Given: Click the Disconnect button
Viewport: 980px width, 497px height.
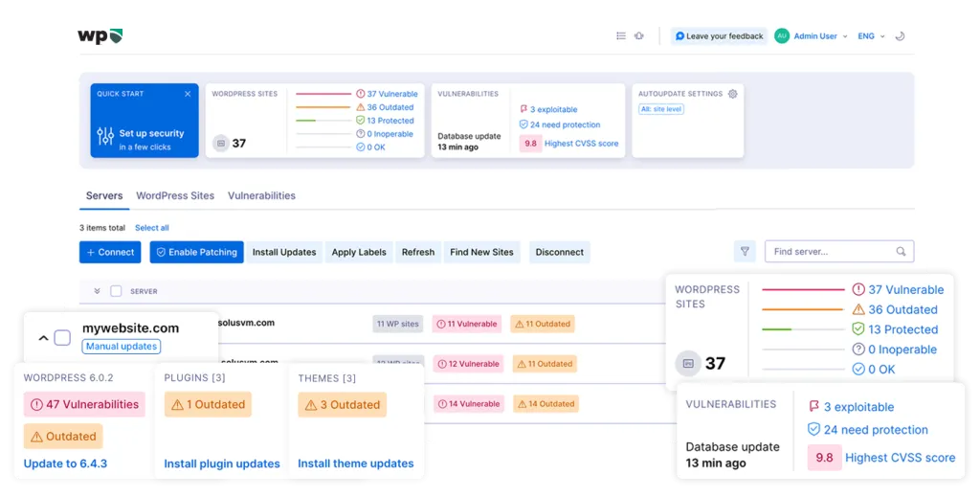Looking at the screenshot, I should pyautogui.click(x=559, y=252).
